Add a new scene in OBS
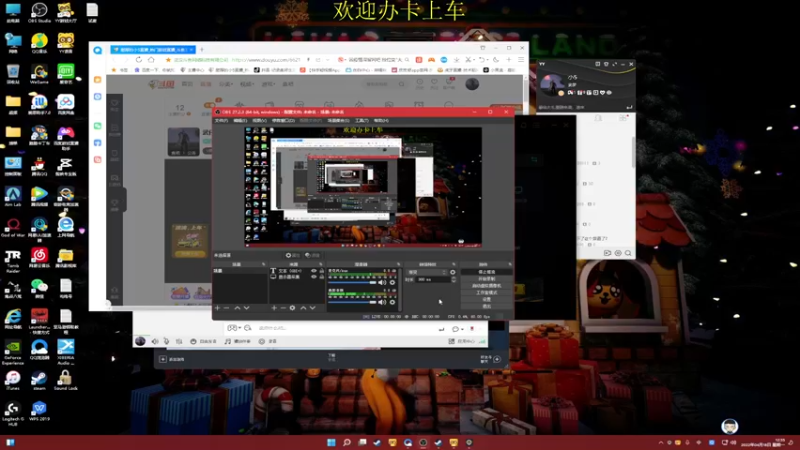 [x=217, y=308]
